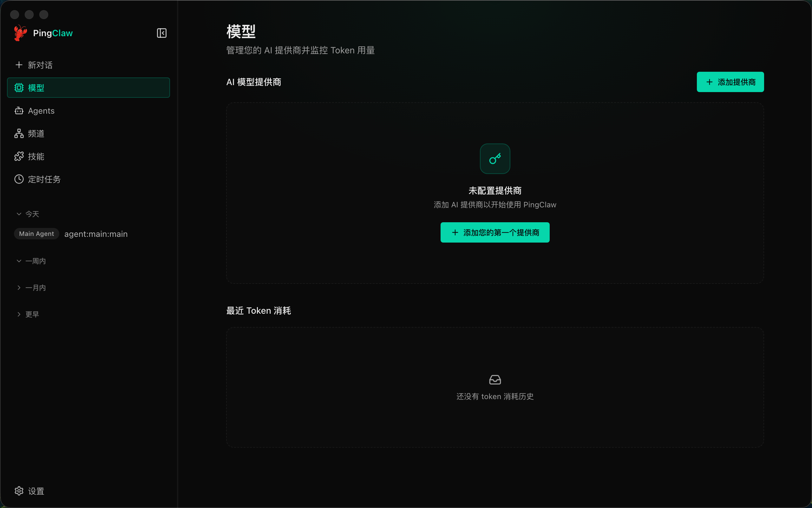Click the 最近 Token 消耗 heading
The width and height of the screenshot is (812, 508).
coord(259,311)
